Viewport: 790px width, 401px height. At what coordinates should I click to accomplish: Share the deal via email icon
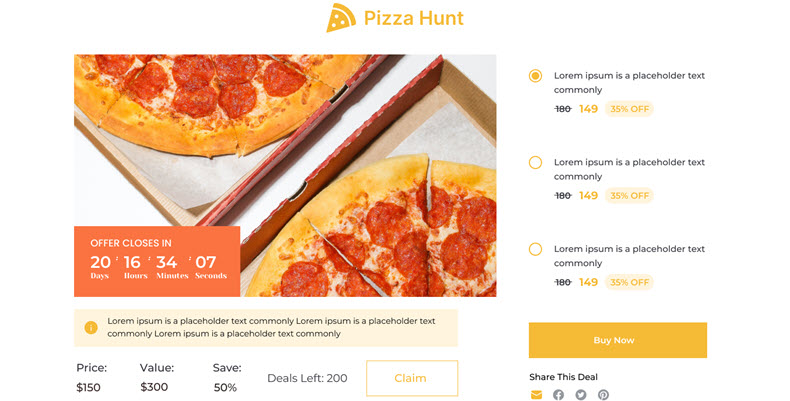click(536, 394)
